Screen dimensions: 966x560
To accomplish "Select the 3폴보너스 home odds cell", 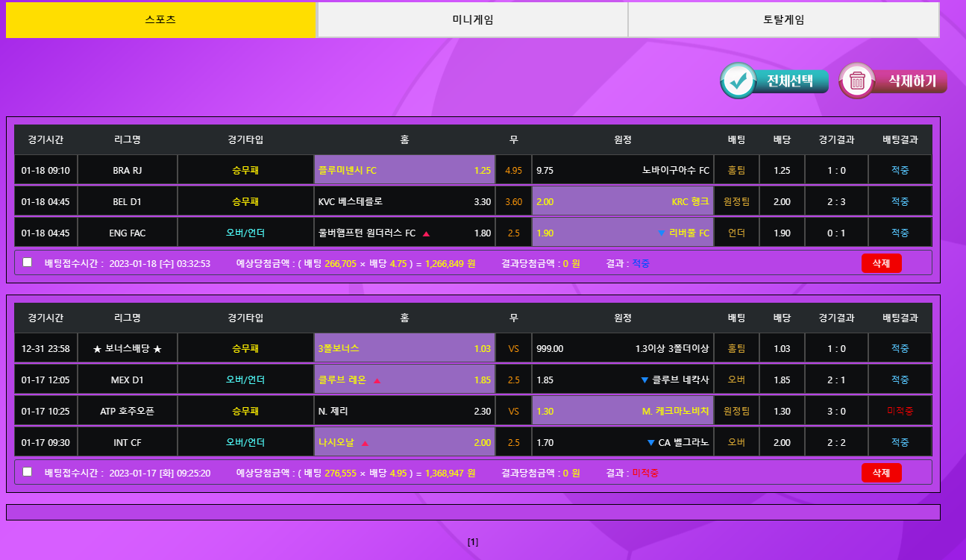I will (x=404, y=348).
